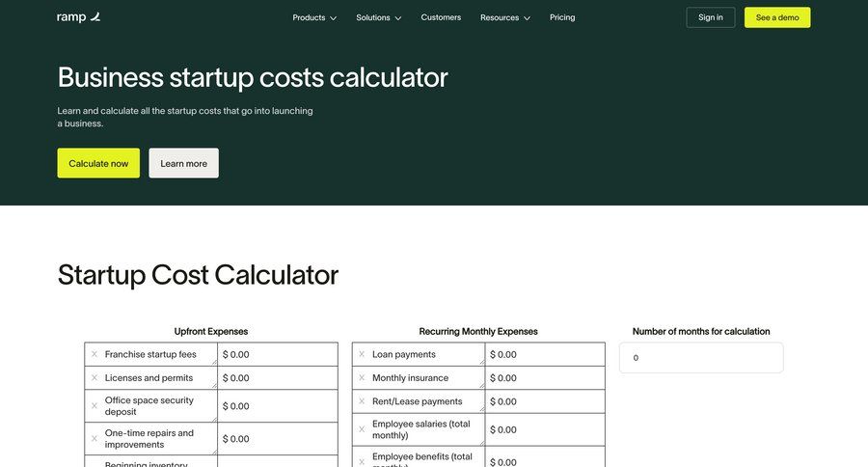Viewport: 868px width, 467px height.
Task: Open the Pricing page
Action: click(562, 17)
